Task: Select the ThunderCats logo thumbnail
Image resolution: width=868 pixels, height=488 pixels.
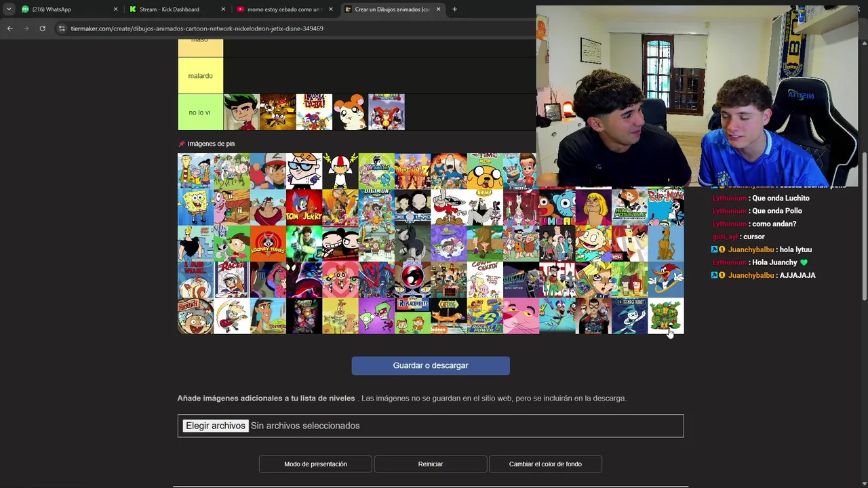Action: [412, 280]
